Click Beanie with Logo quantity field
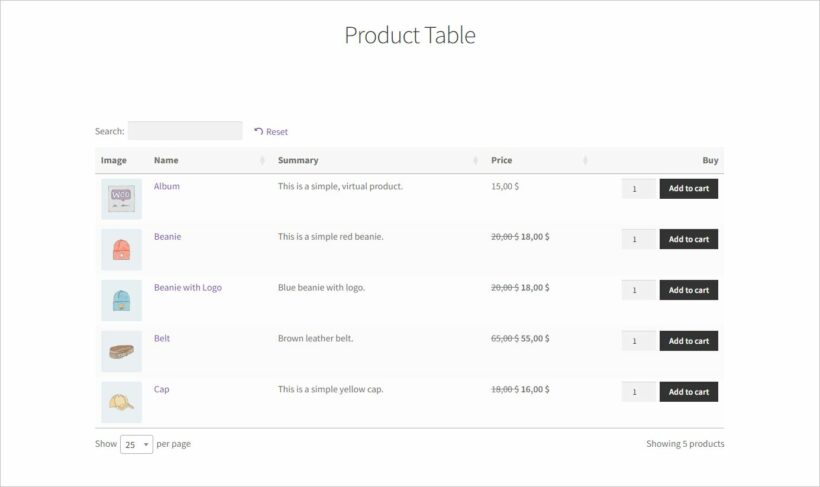Image resolution: width=820 pixels, height=487 pixels. pos(639,290)
